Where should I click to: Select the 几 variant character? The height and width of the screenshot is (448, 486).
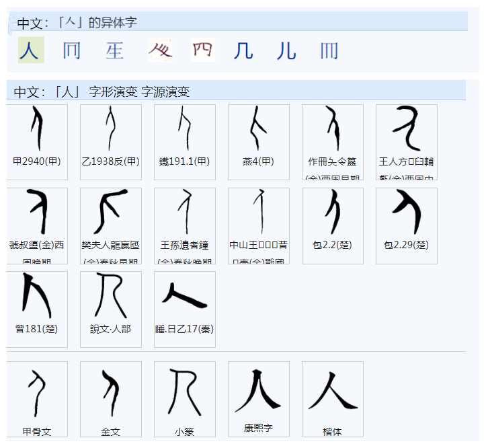pyautogui.click(x=243, y=51)
